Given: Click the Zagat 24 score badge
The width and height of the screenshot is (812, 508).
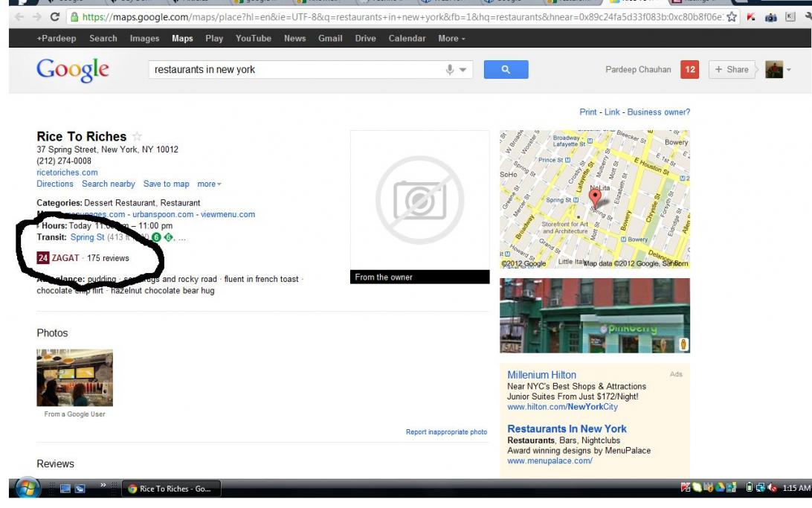Looking at the screenshot, I should click(43, 258).
